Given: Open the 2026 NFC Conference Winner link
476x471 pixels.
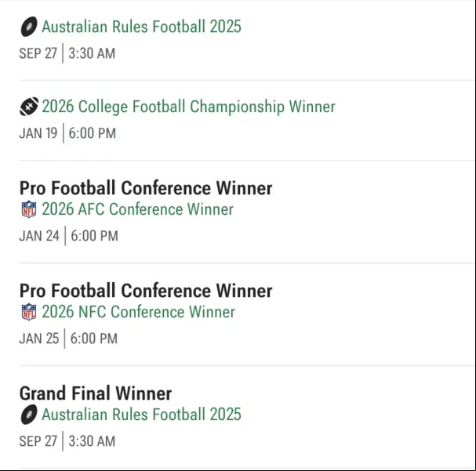Looking at the screenshot, I should (139, 312).
